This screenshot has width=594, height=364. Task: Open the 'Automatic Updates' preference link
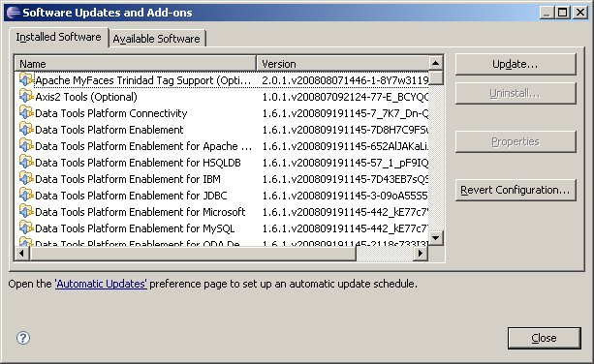tap(101, 284)
